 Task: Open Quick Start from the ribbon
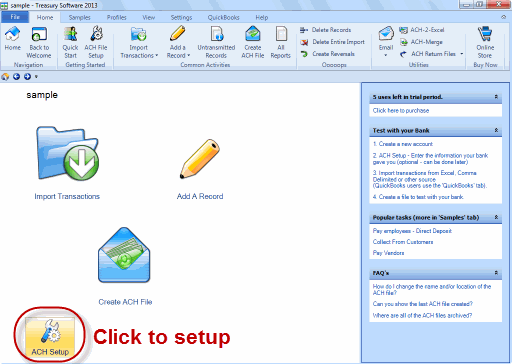(x=70, y=43)
